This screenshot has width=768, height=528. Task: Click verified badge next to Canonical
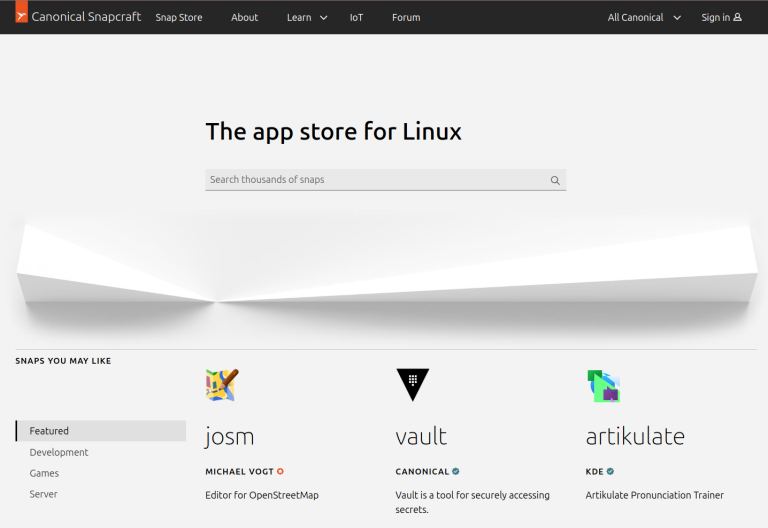click(x=456, y=472)
